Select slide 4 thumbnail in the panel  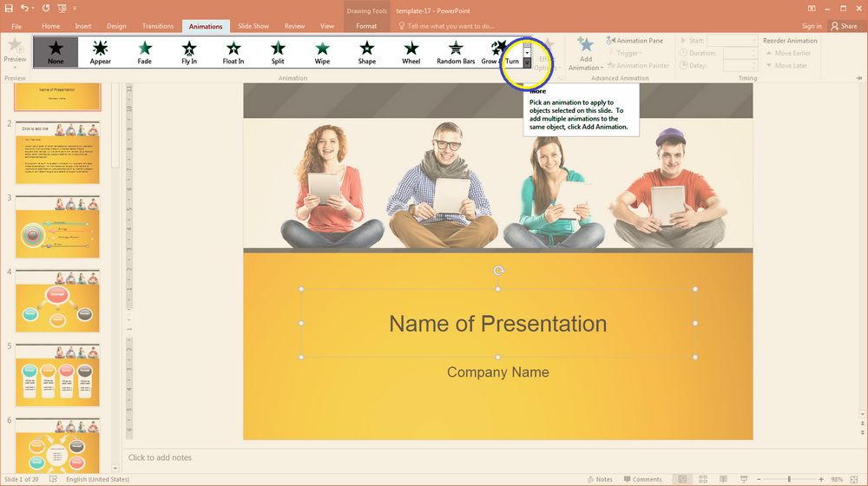coord(57,301)
